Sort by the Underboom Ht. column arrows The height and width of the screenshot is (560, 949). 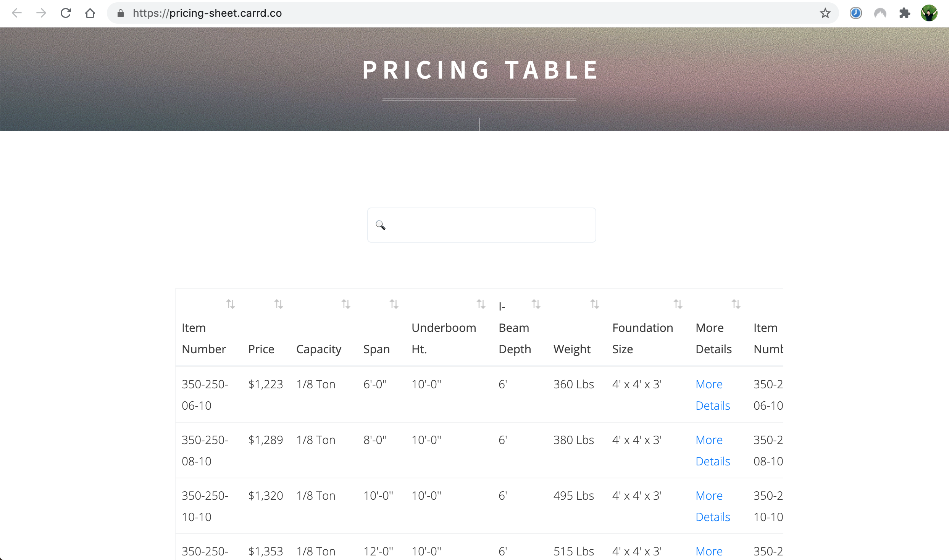(x=481, y=304)
